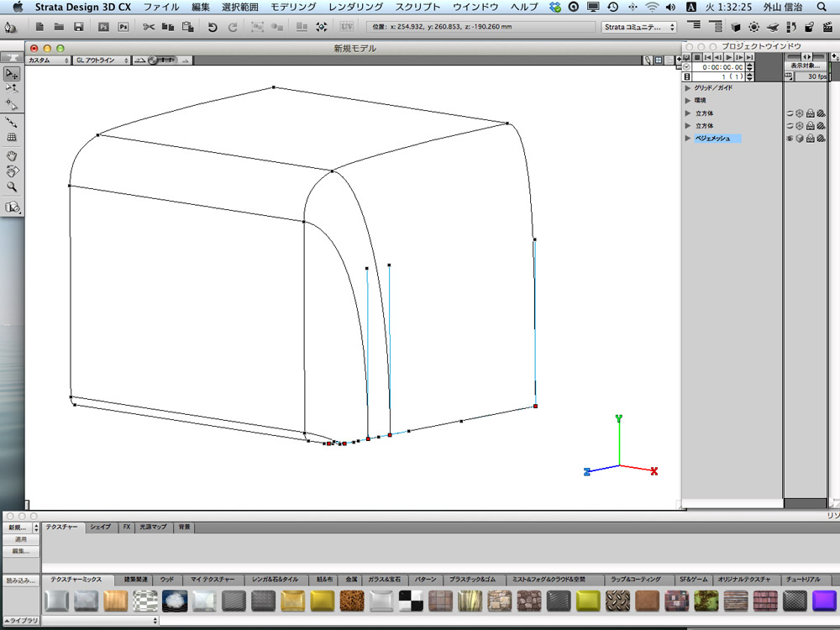Toggle visibility for the first 立方体 row
Image resolution: width=840 pixels, height=630 pixels.
(790, 113)
